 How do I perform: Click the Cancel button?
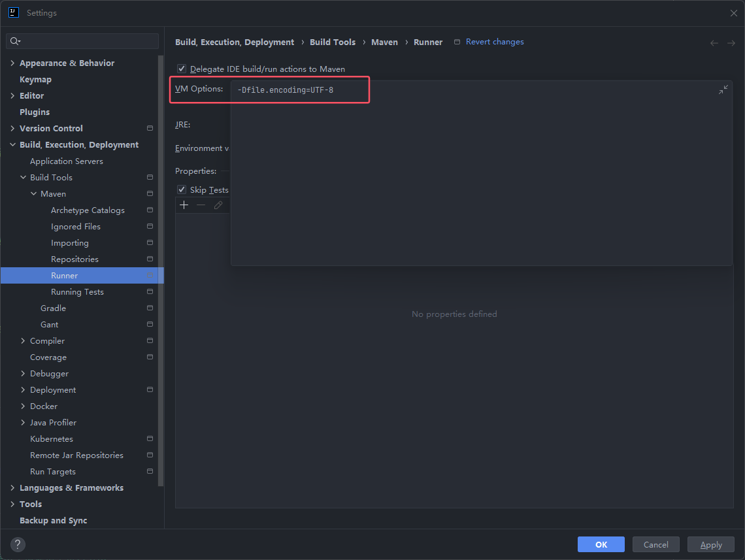coord(655,544)
